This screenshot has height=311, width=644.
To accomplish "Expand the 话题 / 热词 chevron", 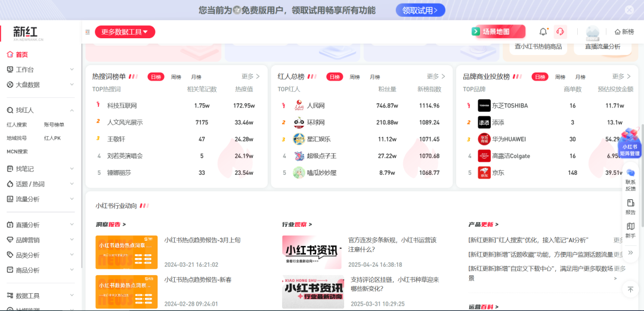I will [x=72, y=184].
